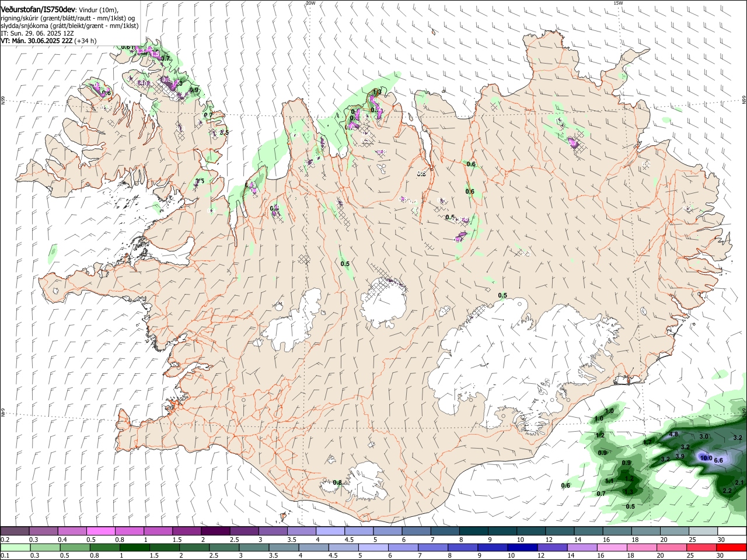Select the 6.6 precipitation value
The width and height of the screenshot is (747, 560).
pyautogui.click(x=718, y=461)
